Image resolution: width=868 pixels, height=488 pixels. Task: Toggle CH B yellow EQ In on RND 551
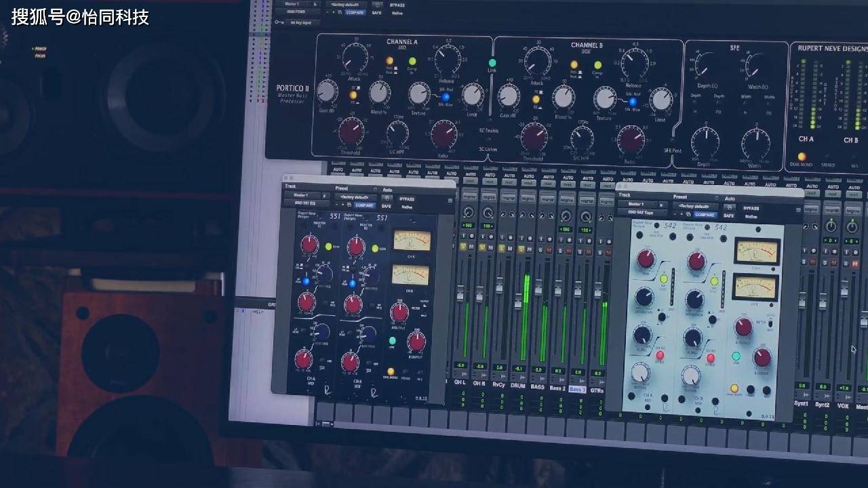pyautogui.click(x=375, y=249)
